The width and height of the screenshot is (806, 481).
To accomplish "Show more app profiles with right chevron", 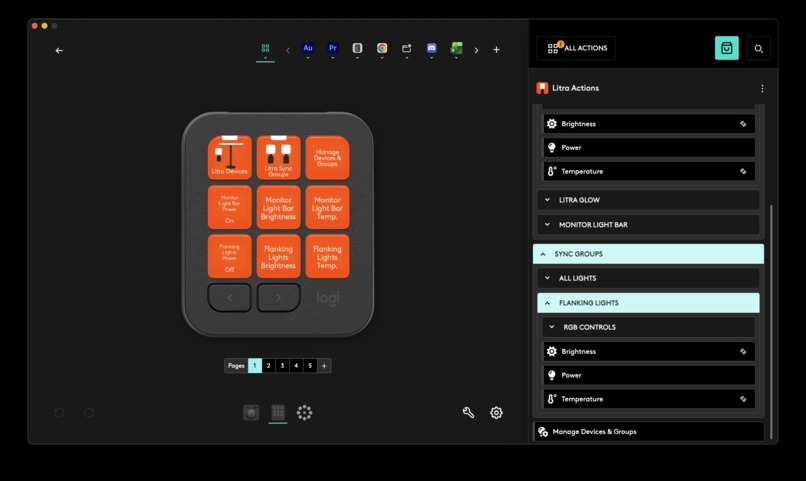I will tap(477, 50).
